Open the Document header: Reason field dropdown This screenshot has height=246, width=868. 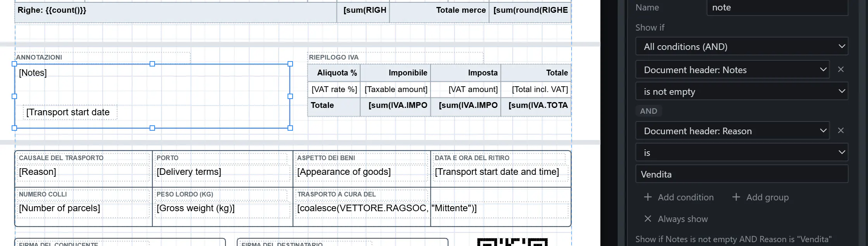pos(732,131)
